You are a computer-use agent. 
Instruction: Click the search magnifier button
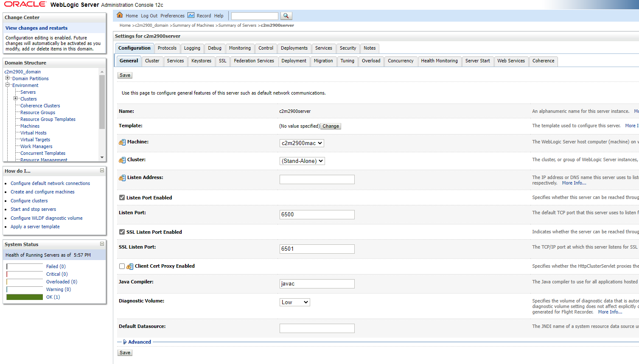click(286, 16)
